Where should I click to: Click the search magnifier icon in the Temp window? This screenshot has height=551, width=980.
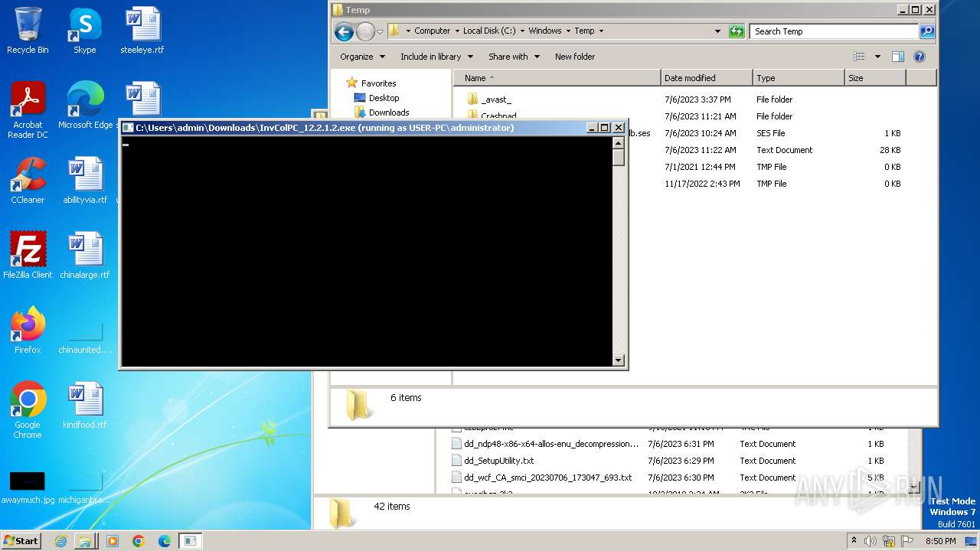(x=927, y=31)
